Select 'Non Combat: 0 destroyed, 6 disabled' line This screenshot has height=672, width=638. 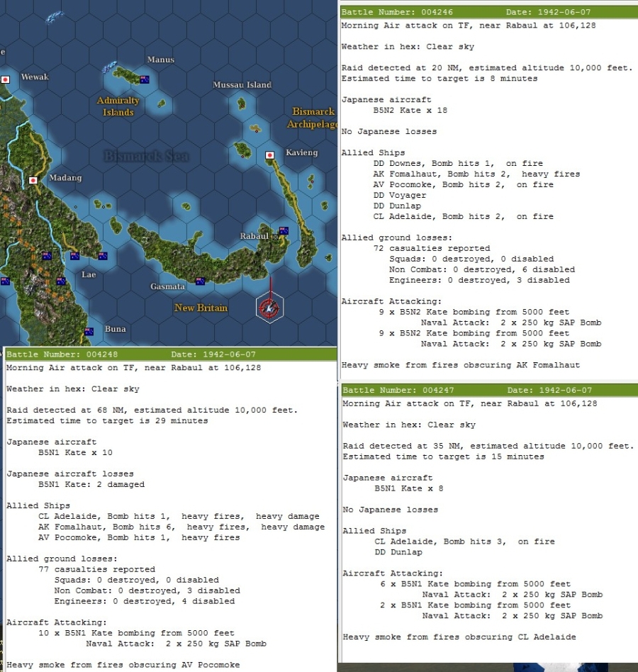tap(482, 269)
